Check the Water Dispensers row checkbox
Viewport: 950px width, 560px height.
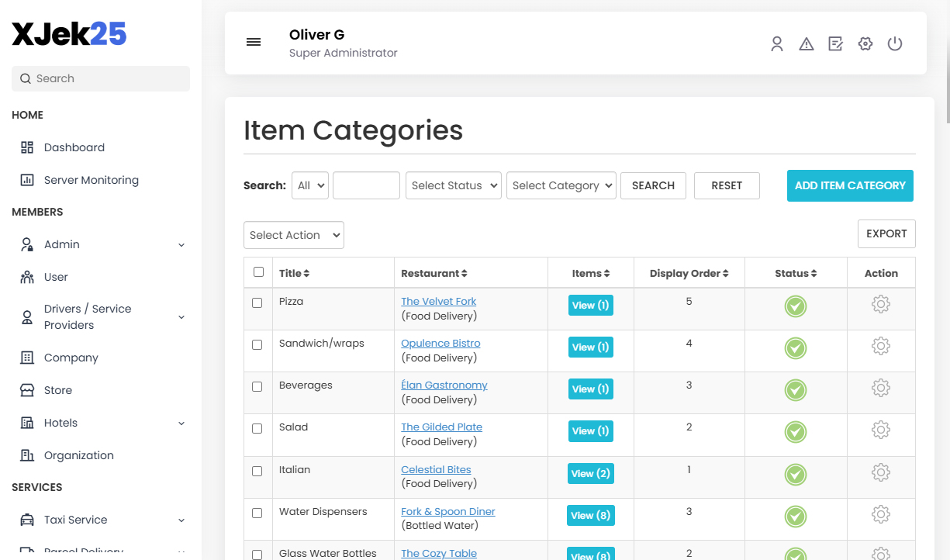(x=257, y=513)
